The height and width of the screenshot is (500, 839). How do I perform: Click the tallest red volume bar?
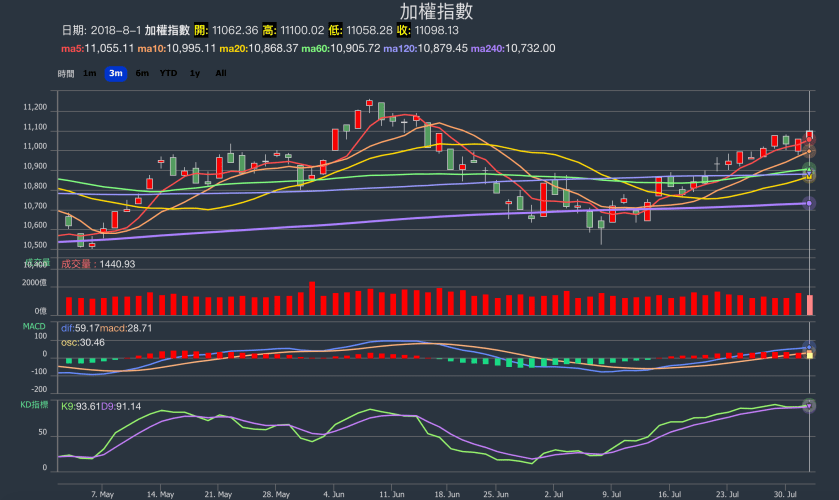(x=312, y=298)
